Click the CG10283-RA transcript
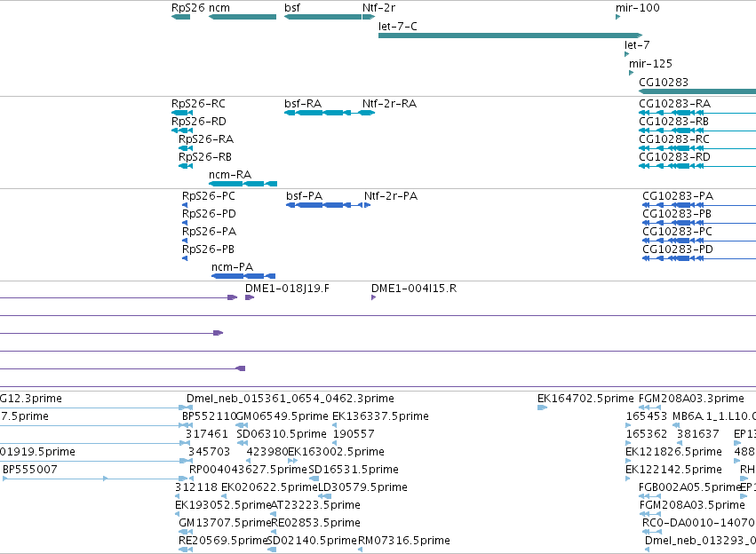The height and width of the screenshot is (554, 756). point(697,113)
